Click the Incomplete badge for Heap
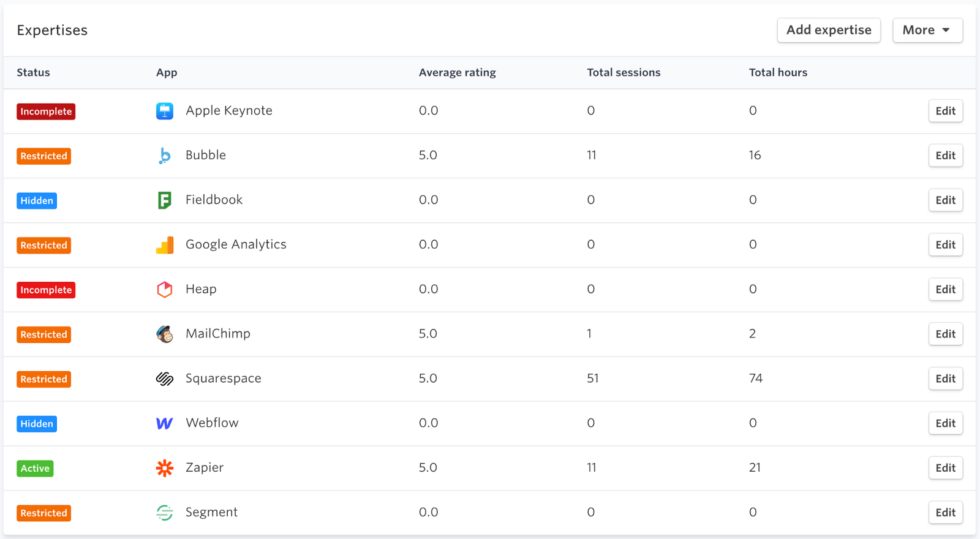 [x=46, y=290]
